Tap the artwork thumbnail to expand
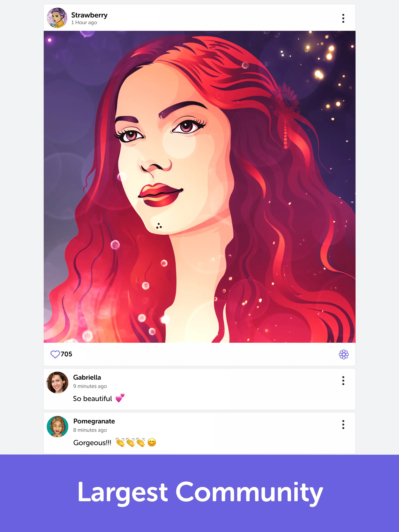399x532 pixels. coord(200,186)
